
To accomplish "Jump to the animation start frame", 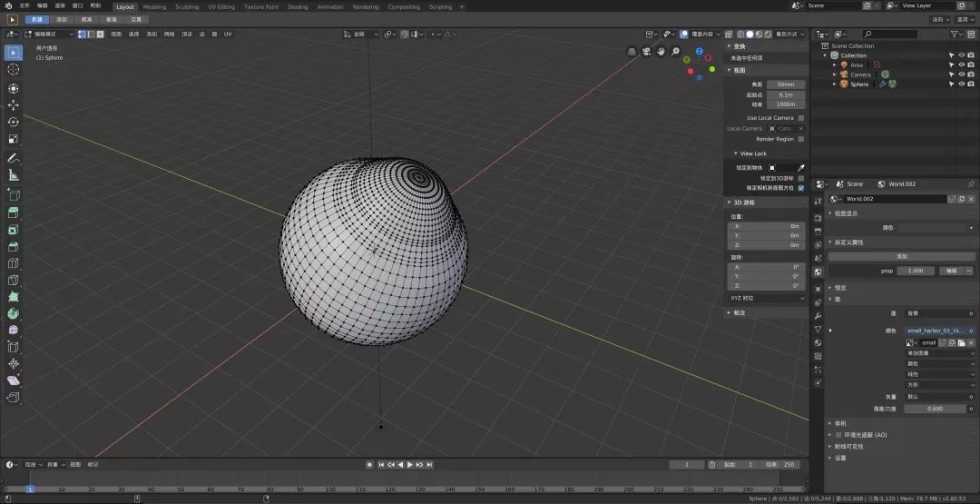I will pyautogui.click(x=381, y=465).
